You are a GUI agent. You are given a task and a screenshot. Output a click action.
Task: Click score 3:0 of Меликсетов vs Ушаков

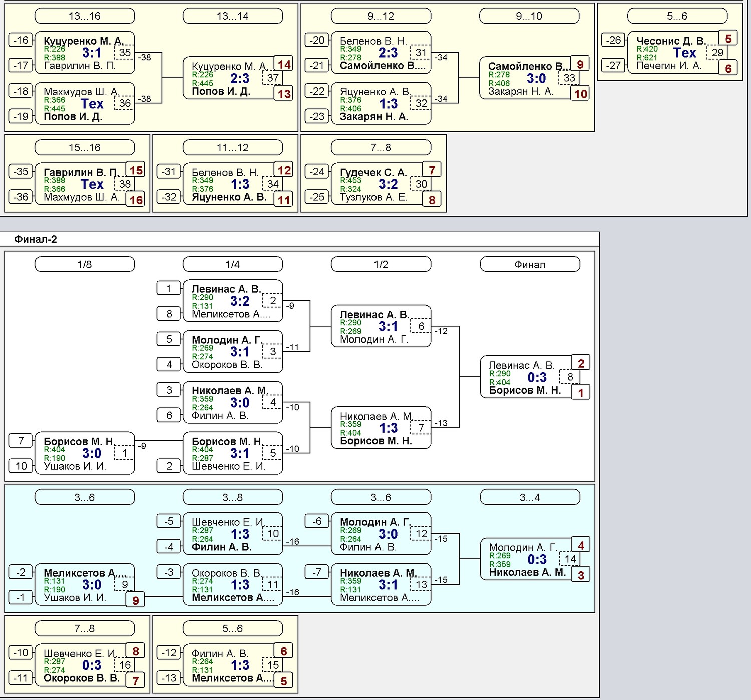[92, 585]
